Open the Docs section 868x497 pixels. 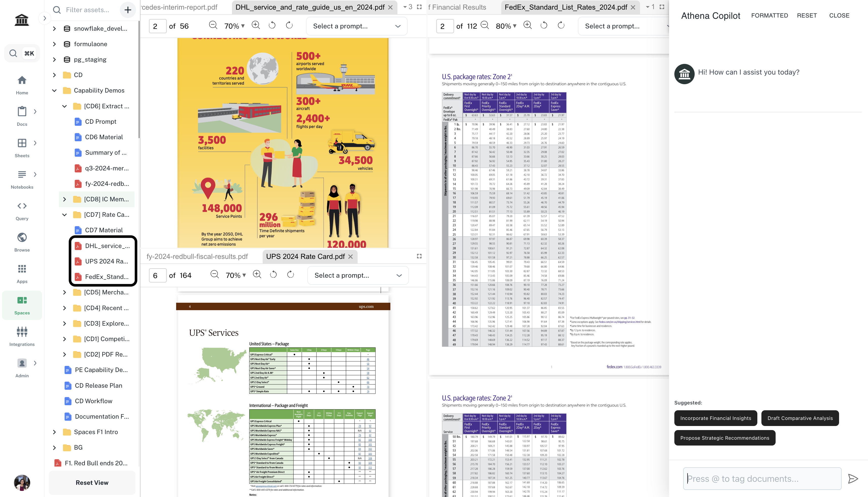pos(22,116)
